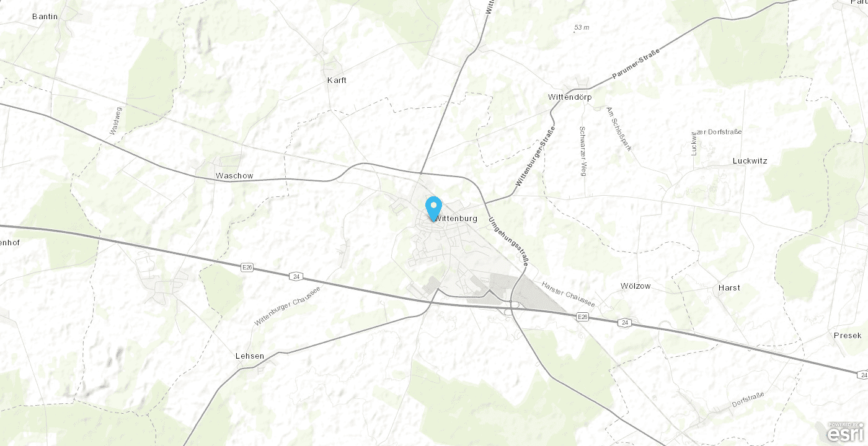The width and height of the screenshot is (868, 446).
Task: Click the Karft place label
Action: tap(337, 80)
